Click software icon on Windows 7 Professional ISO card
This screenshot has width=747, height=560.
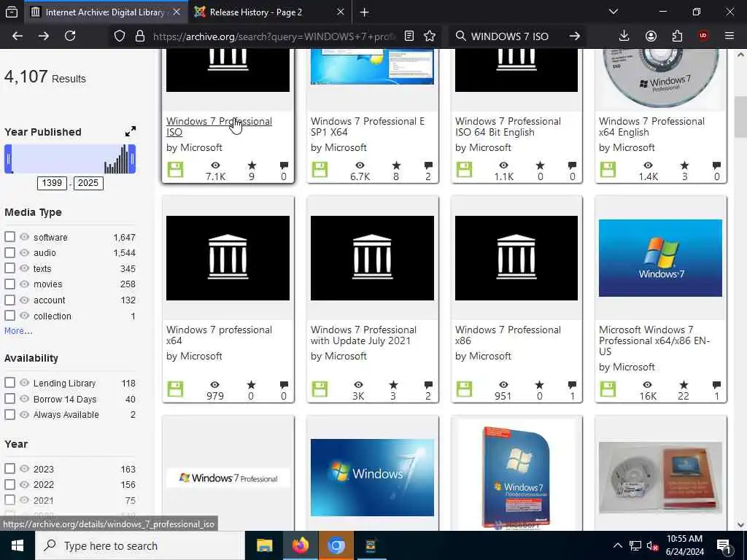175,169
